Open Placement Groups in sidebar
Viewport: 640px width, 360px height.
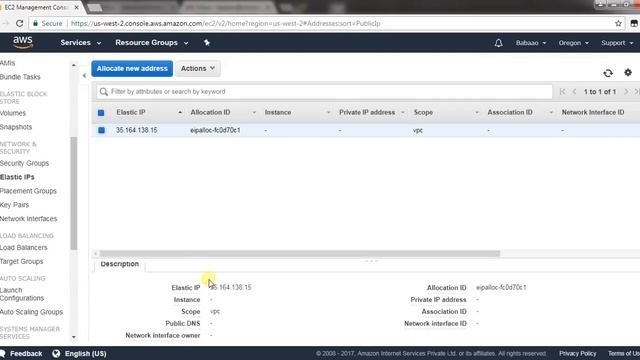coord(28,191)
